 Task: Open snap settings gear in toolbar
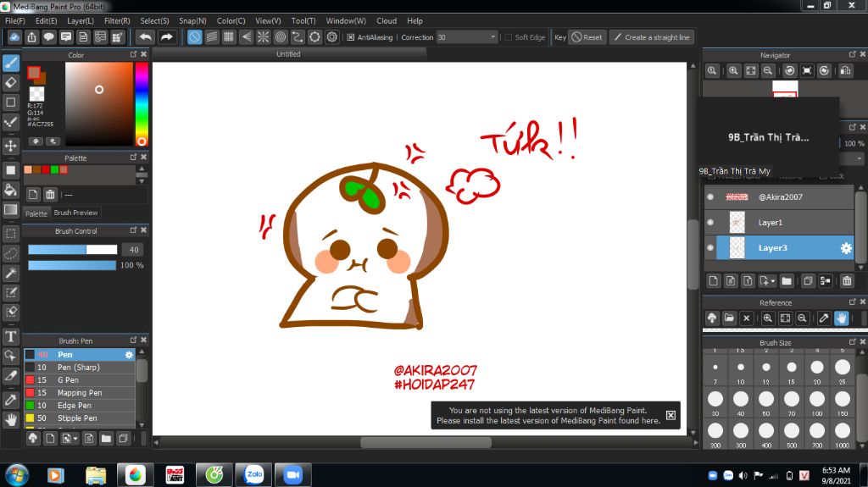pyautogui.click(x=331, y=37)
